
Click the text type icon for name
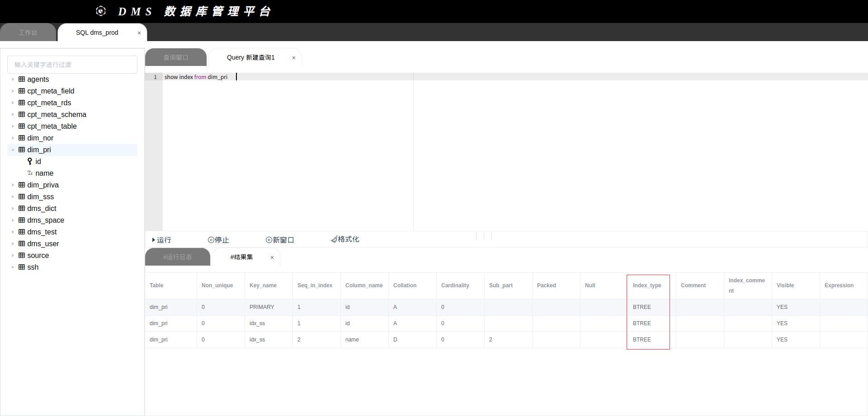tap(30, 173)
